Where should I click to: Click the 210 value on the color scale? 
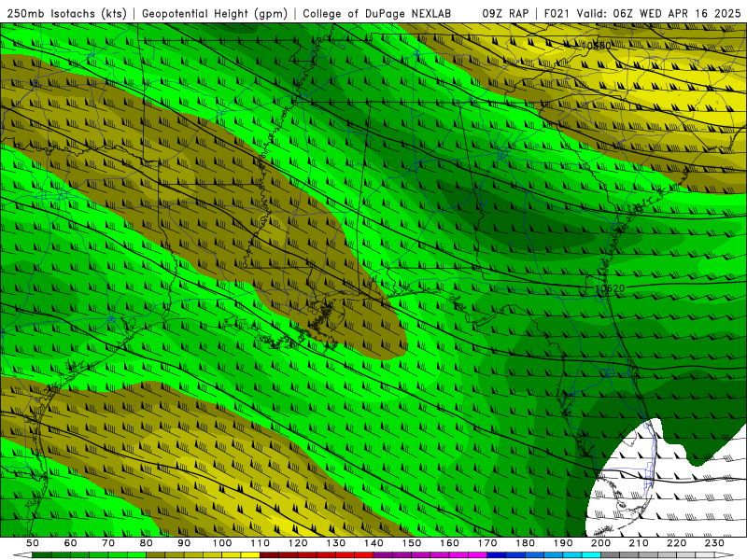pyautogui.click(x=639, y=543)
